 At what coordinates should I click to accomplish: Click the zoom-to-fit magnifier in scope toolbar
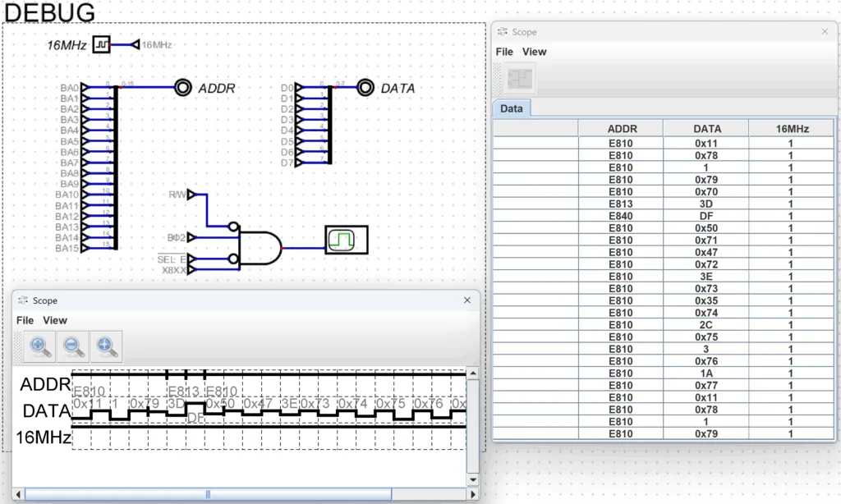pos(106,347)
